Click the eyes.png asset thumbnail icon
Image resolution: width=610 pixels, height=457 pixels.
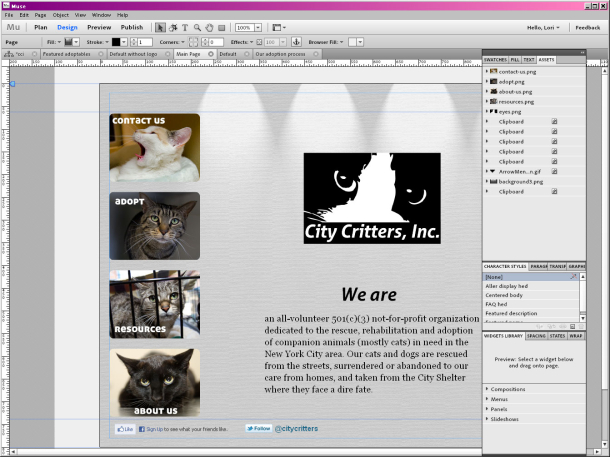[493, 112]
